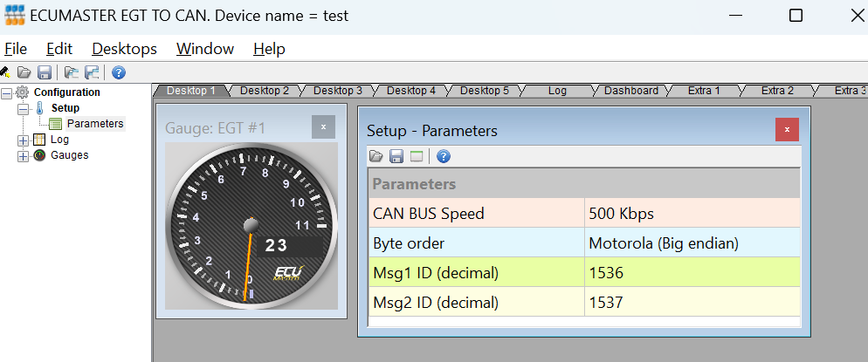Edit the Msg1 ID value 1536

tap(692, 272)
